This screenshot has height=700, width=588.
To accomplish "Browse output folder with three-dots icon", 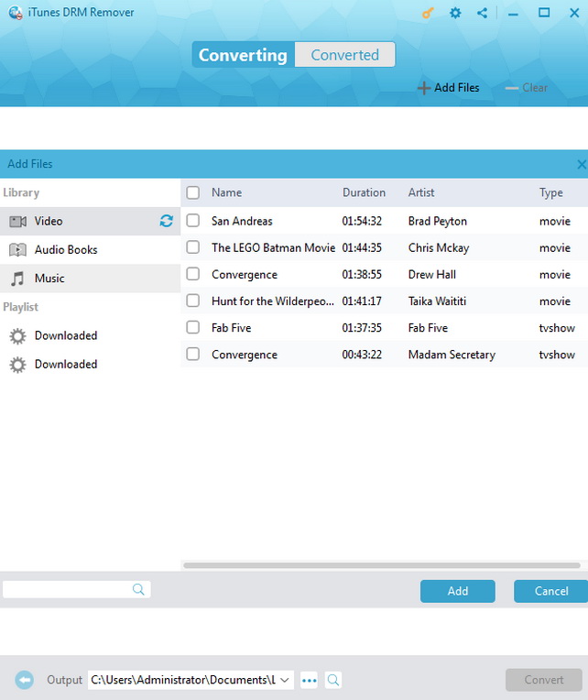I will (309, 680).
